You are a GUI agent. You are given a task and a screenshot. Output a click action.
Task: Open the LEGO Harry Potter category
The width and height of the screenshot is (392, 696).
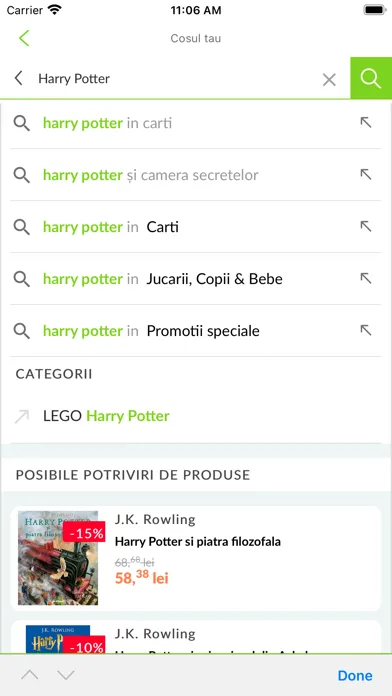click(195, 416)
